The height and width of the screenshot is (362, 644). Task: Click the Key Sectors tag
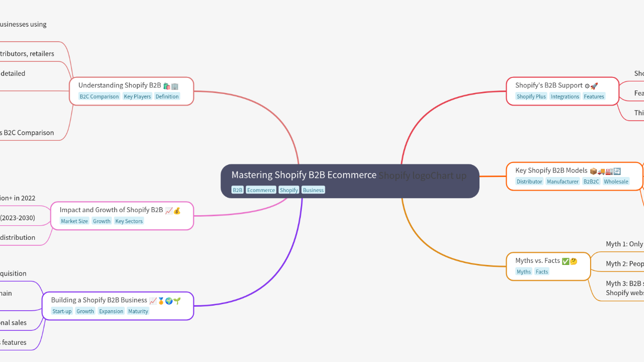(129, 221)
